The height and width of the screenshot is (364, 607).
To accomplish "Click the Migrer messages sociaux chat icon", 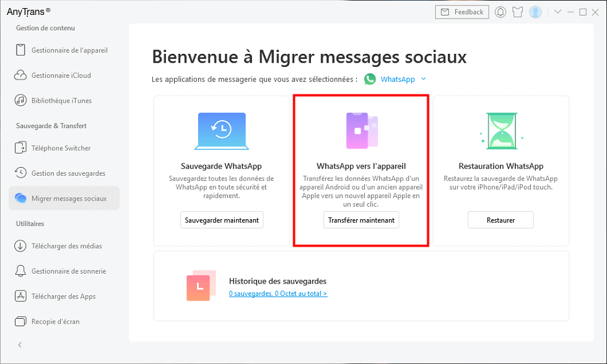I will (x=20, y=198).
